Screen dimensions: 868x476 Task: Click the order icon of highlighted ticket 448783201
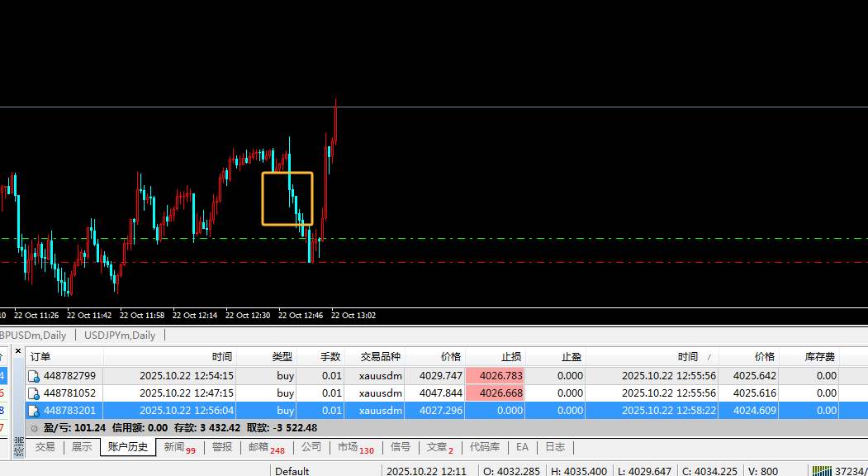coord(35,411)
